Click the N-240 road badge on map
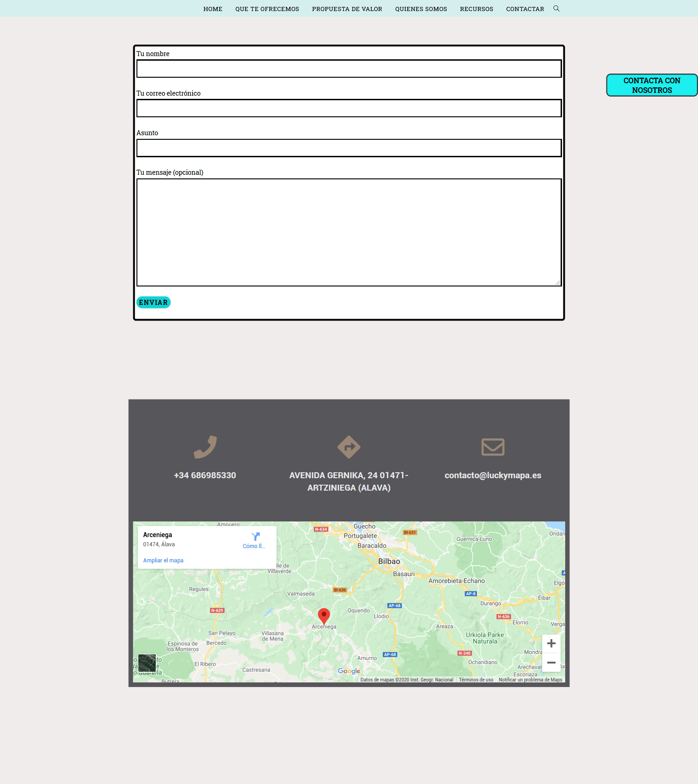This screenshot has height=784, width=698. (x=465, y=653)
